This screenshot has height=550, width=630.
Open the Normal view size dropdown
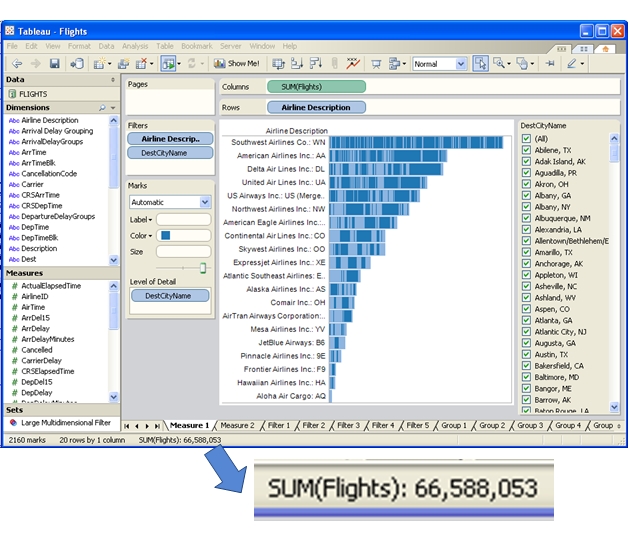(461, 64)
